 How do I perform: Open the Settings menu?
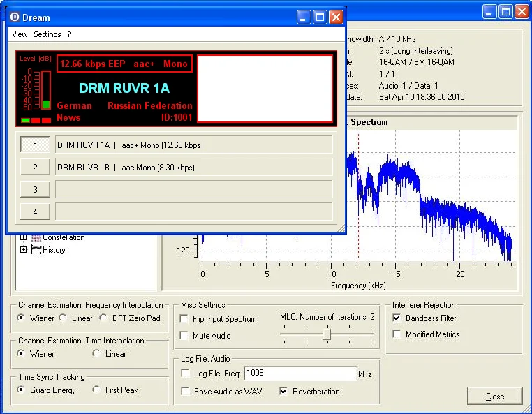point(47,34)
